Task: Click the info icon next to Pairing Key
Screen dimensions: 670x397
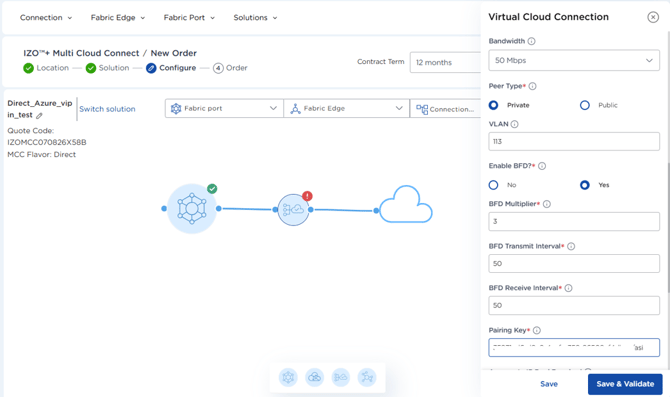Action: point(537,330)
